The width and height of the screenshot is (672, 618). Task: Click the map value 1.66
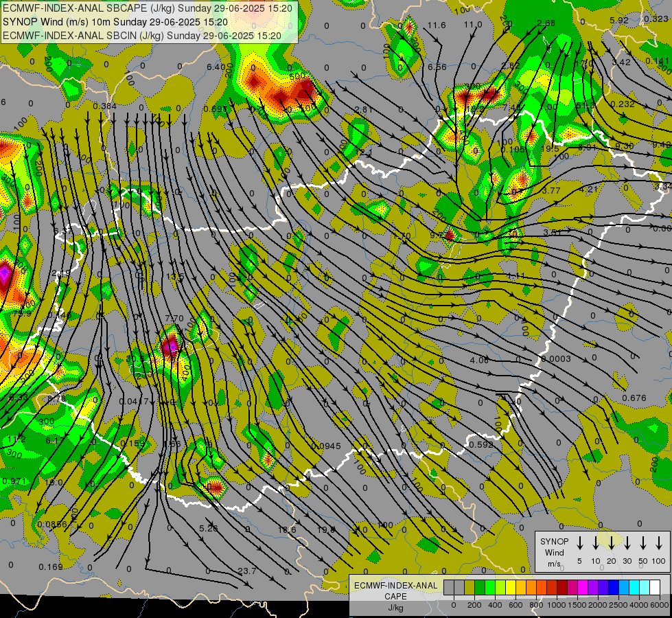coord(172,444)
